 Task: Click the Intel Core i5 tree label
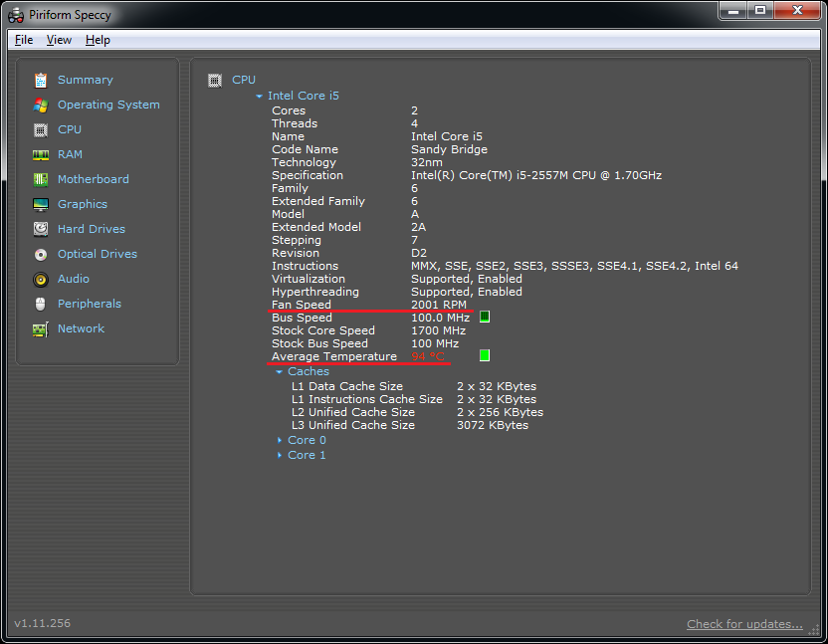(304, 96)
